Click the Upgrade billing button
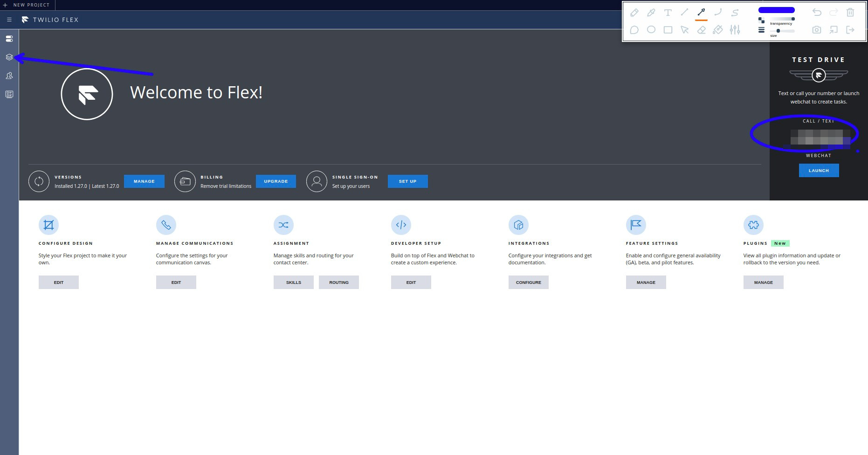 (276, 181)
